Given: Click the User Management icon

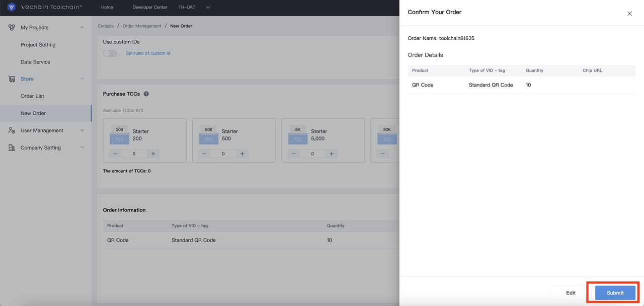Looking at the screenshot, I should (x=12, y=130).
